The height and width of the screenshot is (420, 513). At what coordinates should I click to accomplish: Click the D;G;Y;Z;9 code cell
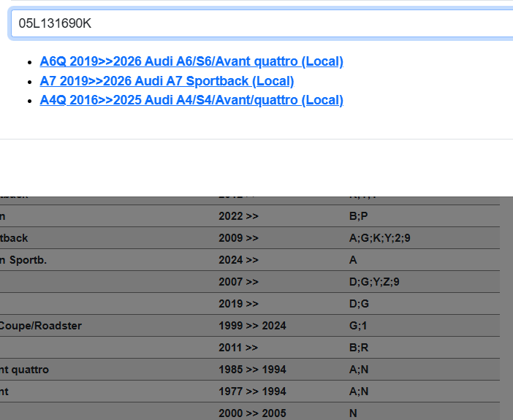374,282
